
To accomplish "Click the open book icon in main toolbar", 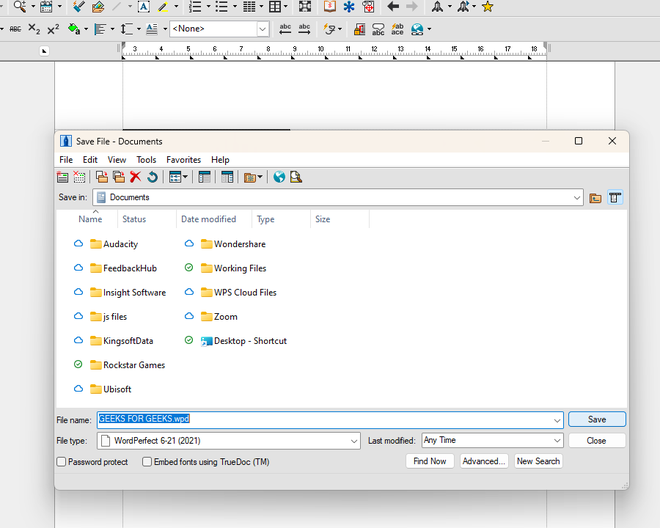I will click(x=330, y=6).
